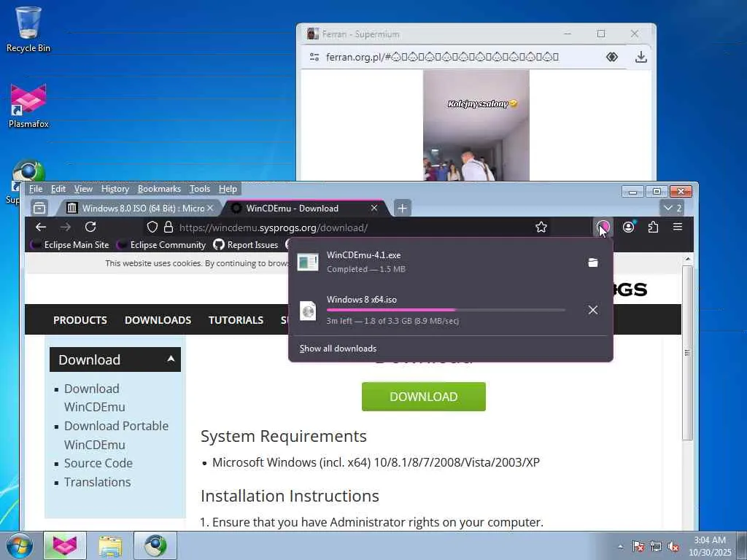Open network tray icon

tap(656, 546)
